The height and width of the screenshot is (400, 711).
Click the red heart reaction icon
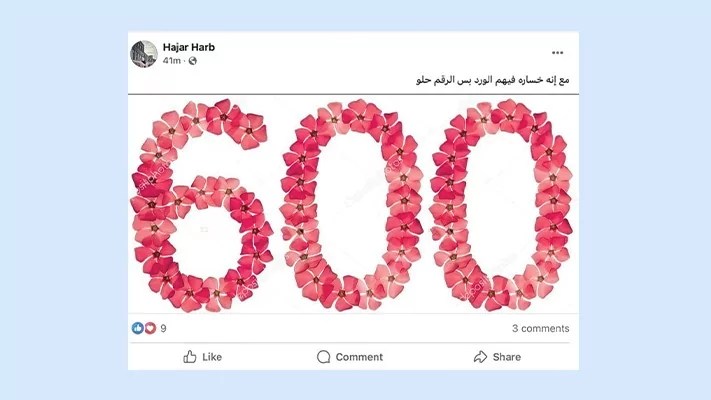(x=150, y=328)
